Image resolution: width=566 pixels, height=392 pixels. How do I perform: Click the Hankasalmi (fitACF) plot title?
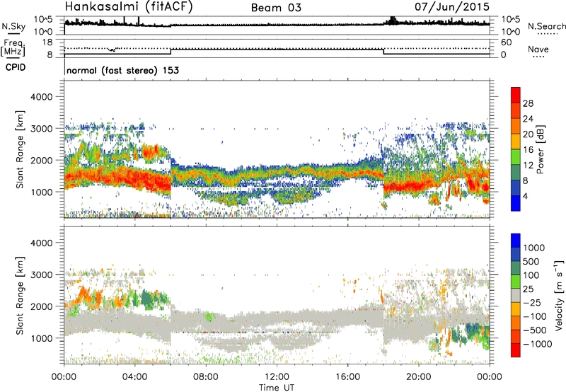coord(129,7)
